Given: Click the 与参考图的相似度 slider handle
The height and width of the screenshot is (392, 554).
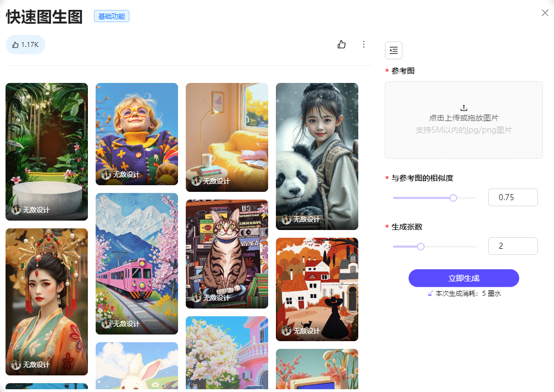Looking at the screenshot, I should click(x=453, y=198).
